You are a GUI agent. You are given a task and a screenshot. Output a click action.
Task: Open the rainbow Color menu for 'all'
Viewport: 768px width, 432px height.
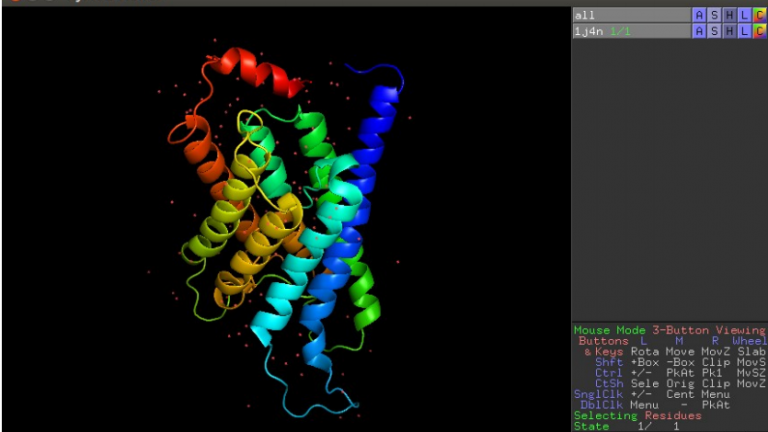(759, 15)
